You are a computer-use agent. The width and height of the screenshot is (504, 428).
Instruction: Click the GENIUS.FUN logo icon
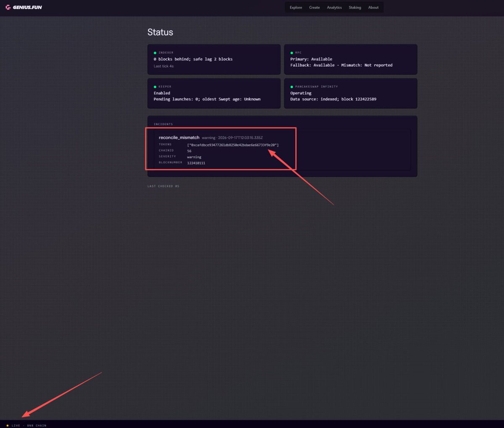[8, 7]
